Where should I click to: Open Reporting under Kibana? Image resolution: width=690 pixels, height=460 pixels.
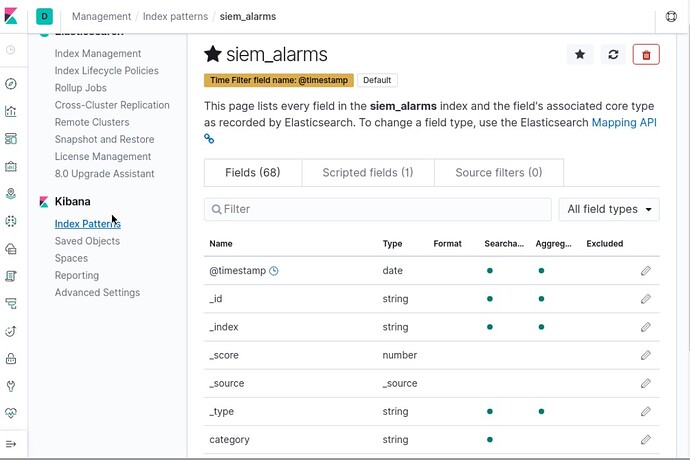point(77,275)
